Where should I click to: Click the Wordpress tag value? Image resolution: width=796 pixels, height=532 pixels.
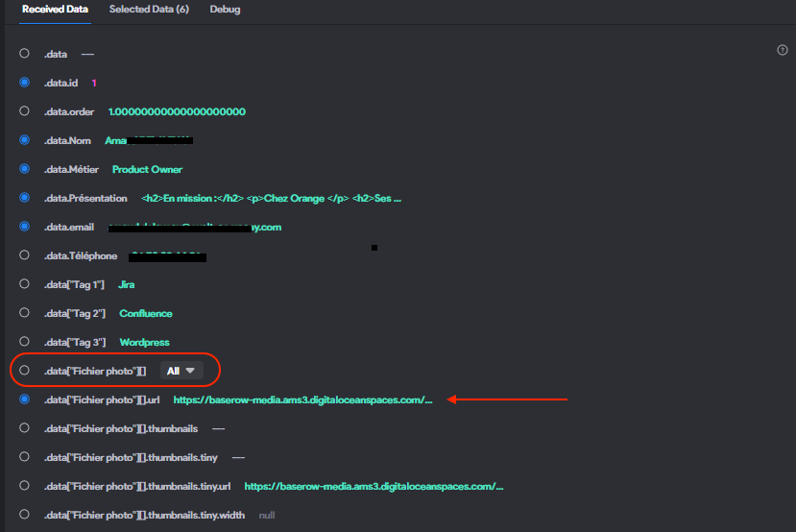coord(145,343)
